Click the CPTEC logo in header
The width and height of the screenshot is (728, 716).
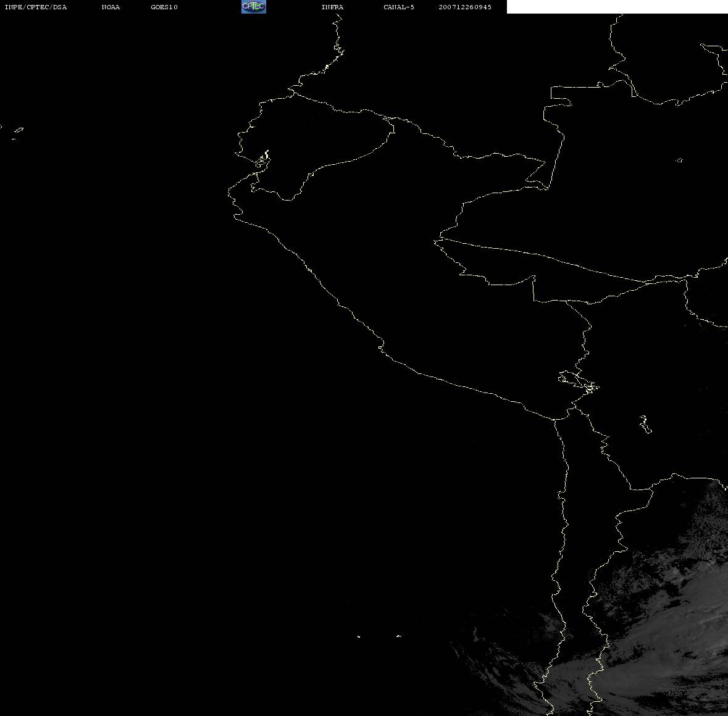253,7
